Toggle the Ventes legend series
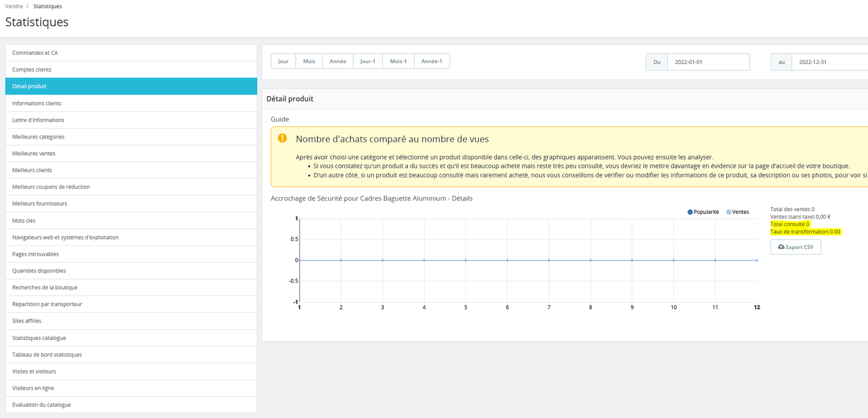868x418 pixels. [x=738, y=212]
